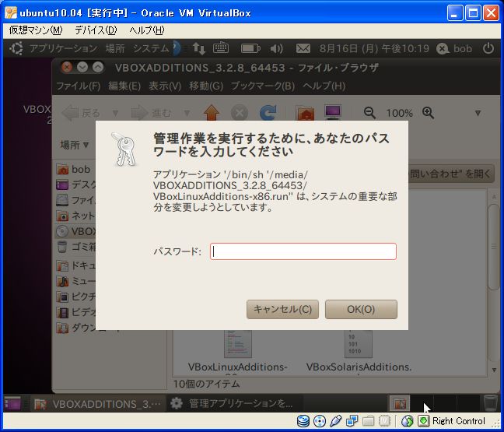Viewport: 504px width, 432px height.
Task: Open the デバイス(D) menu in VirtualBox
Action: tap(96, 30)
